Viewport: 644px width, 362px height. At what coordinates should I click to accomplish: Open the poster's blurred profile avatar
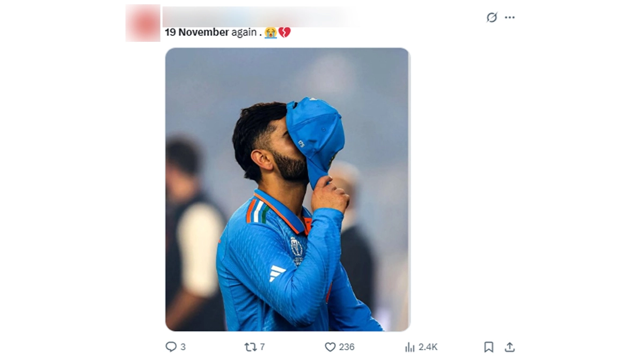[143, 23]
